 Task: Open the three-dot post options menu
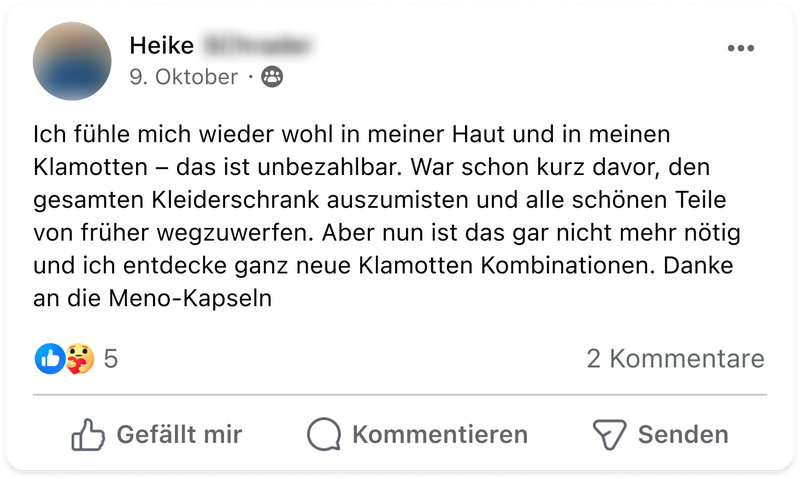(741, 48)
